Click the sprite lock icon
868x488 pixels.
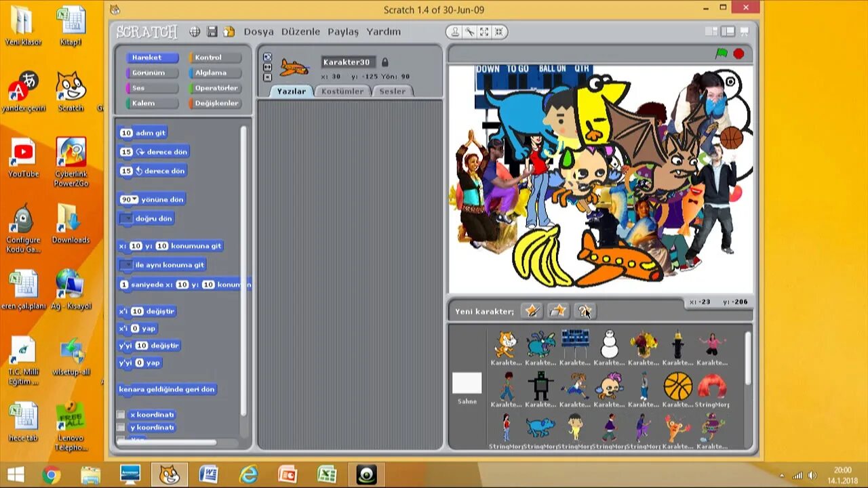point(385,62)
